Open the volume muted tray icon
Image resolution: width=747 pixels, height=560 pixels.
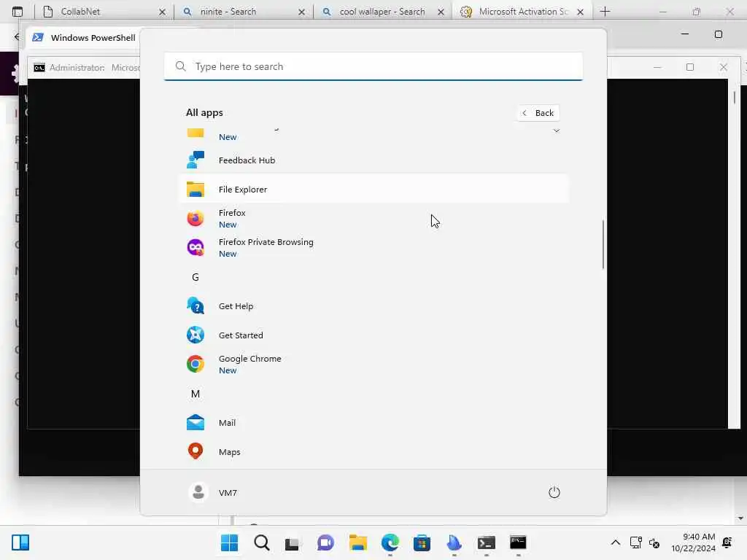654,542
